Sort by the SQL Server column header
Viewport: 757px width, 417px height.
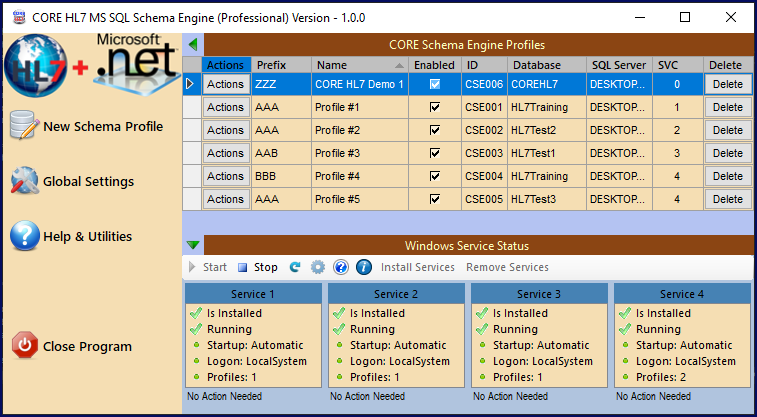(x=619, y=65)
